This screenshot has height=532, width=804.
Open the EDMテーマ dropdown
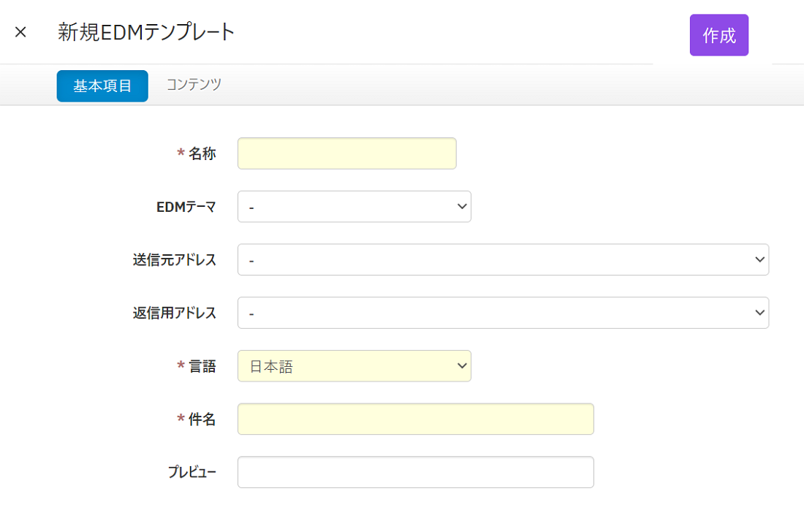354,207
